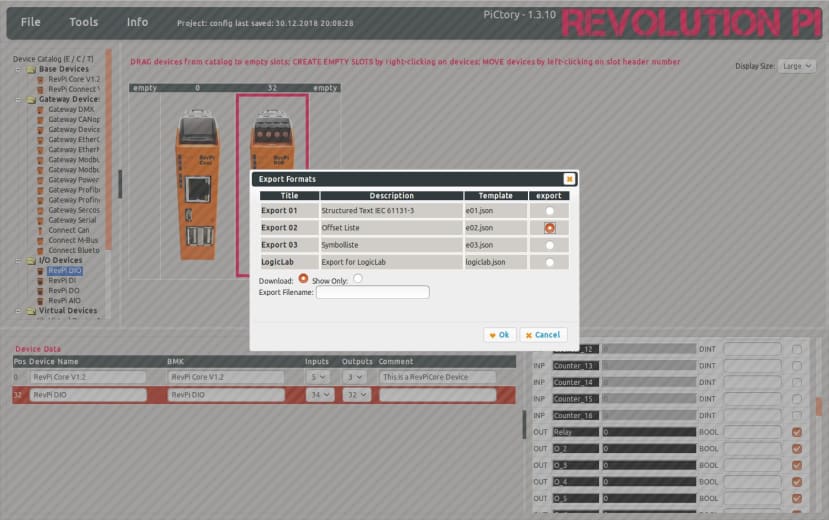Open the Info menu
This screenshot has height=520, width=829.
tap(137, 22)
